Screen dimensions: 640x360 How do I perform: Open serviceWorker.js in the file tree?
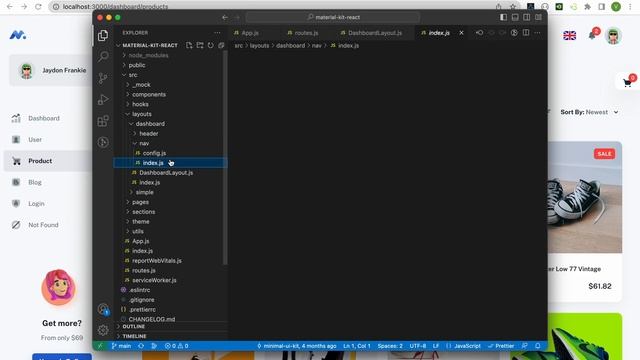click(154, 280)
